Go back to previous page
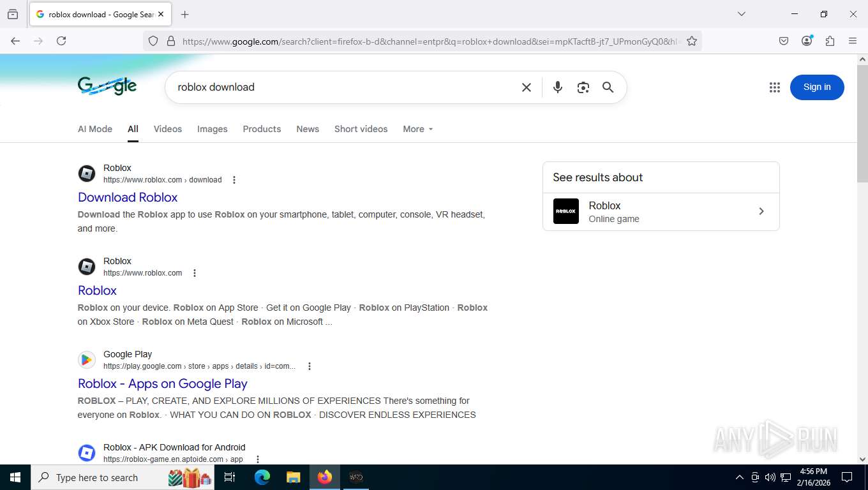This screenshot has height=490, width=868. [x=15, y=41]
